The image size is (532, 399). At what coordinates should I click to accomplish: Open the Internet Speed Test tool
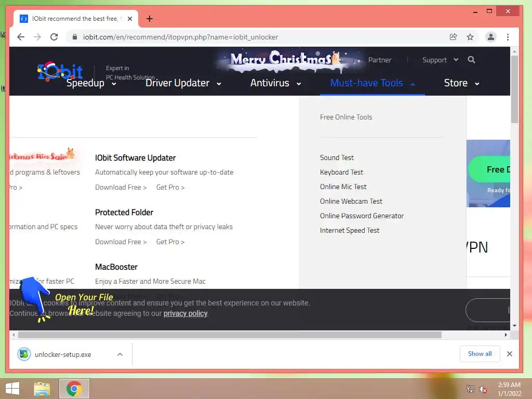point(350,230)
